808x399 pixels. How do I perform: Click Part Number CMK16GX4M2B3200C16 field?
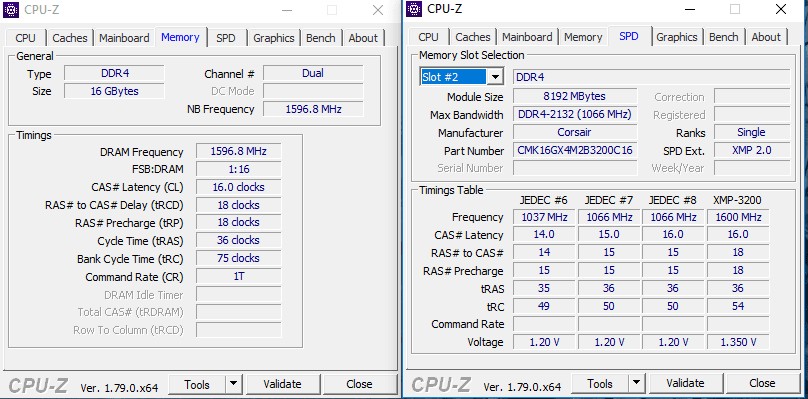coord(575,150)
